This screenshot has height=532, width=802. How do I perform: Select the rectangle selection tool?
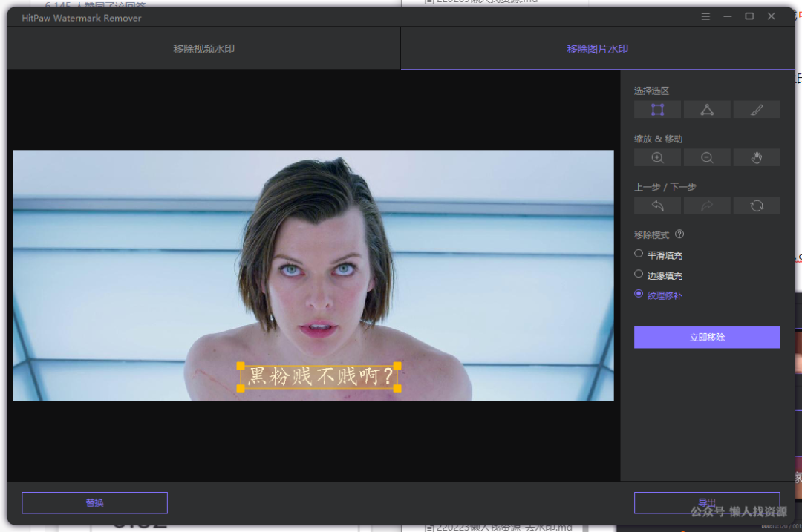point(657,109)
